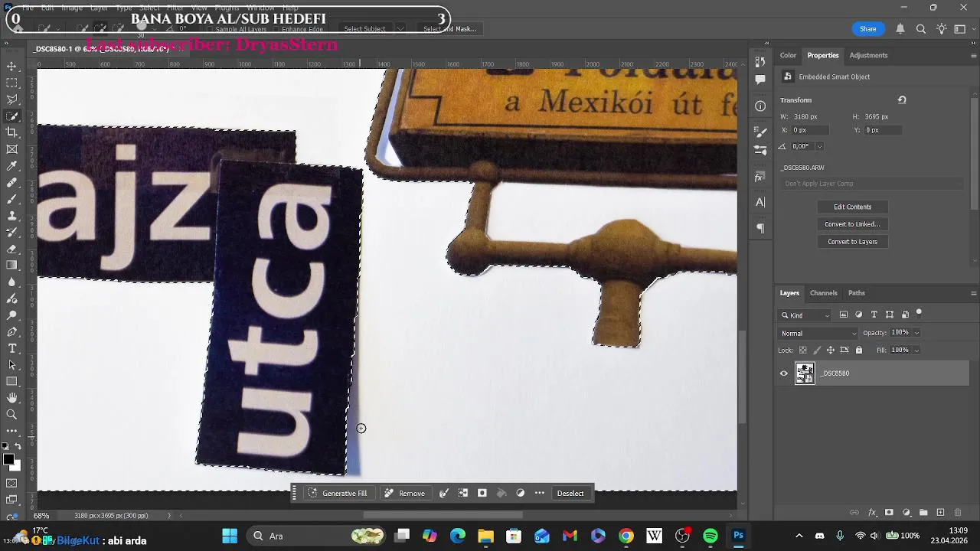Select the Rectangular Marquee tool
The width and height of the screenshot is (980, 551).
point(12,83)
